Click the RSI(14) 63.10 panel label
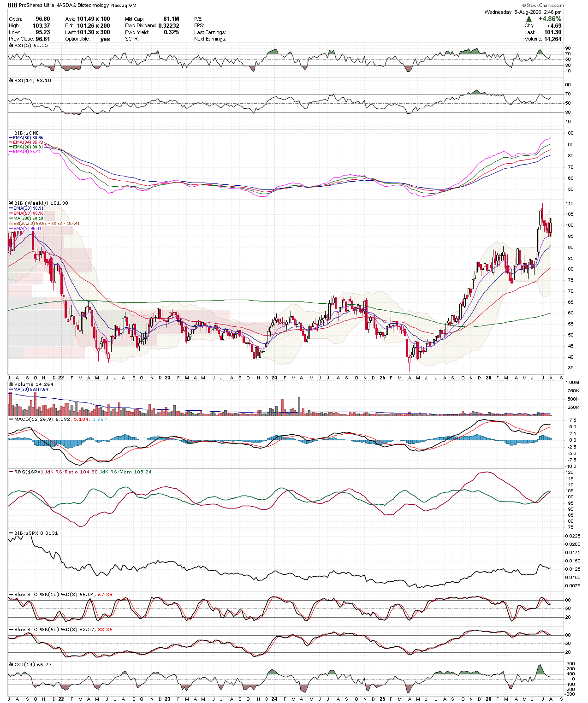This screenshot has width=588, height=703. click(32, 80)
